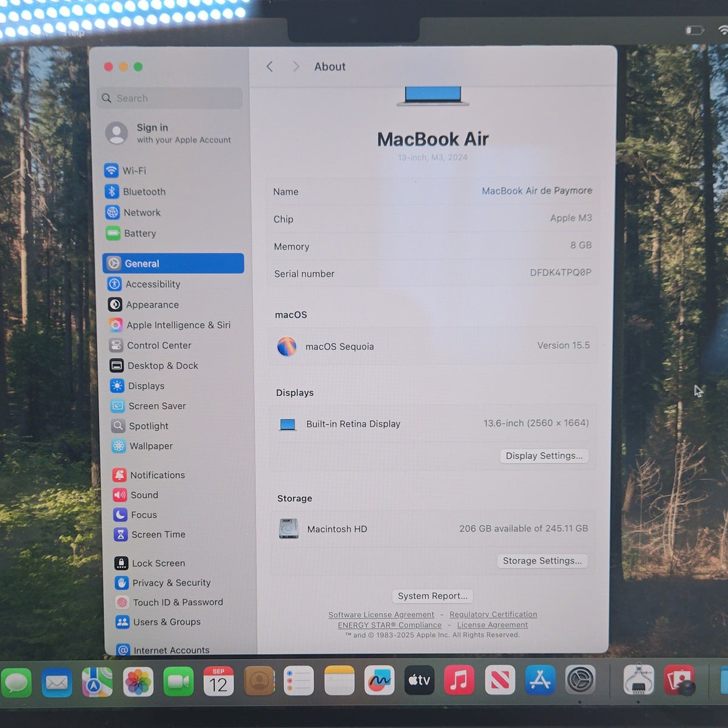Click the Macintosh HD storage row
728x728 pixels.
point(433,528)
